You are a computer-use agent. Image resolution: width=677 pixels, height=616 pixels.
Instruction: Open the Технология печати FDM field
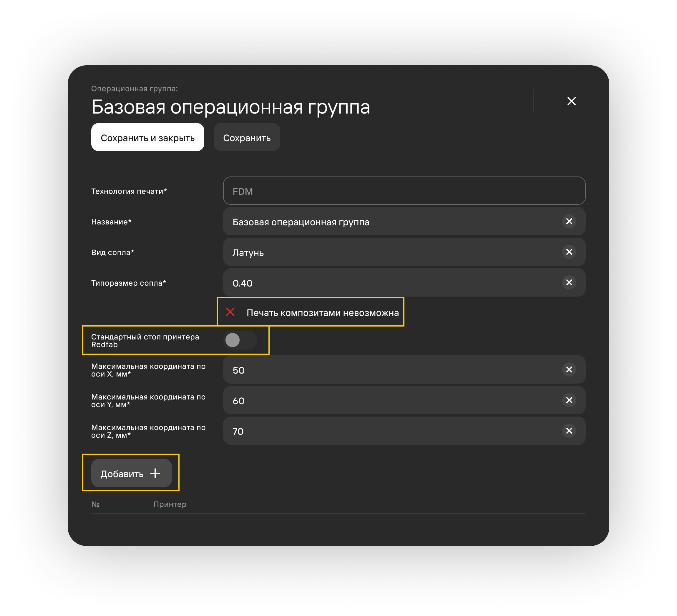tap(404, 191)
